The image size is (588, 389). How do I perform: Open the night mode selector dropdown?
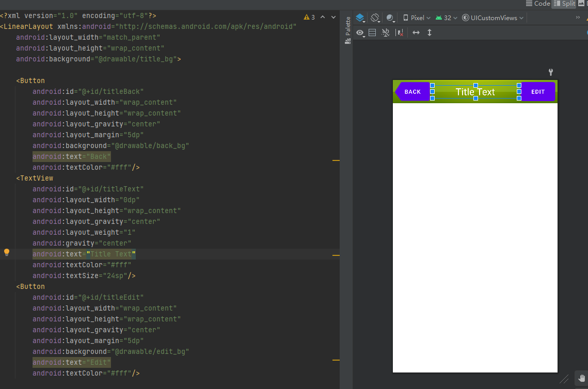tap(391, 18)
